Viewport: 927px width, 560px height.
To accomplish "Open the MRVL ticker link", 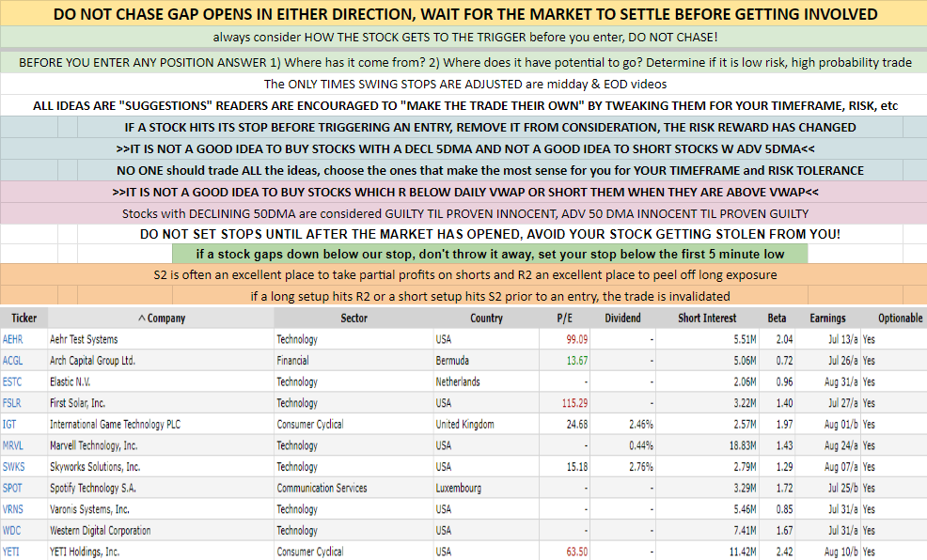I will point(13,445).
